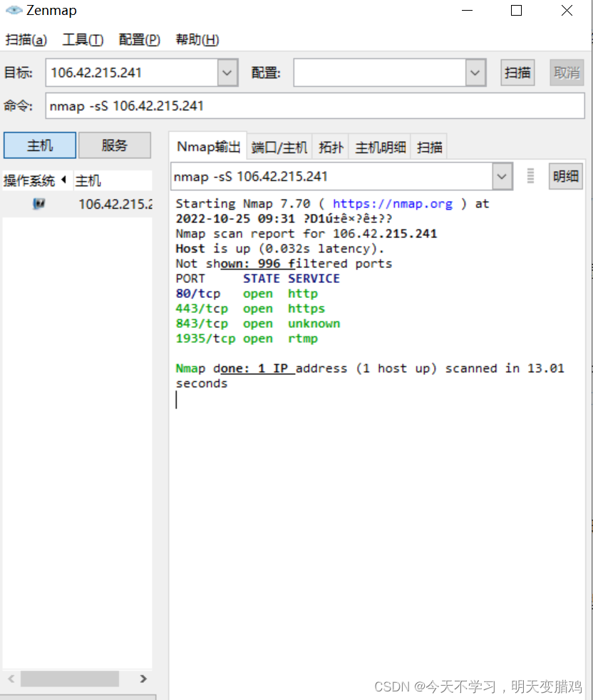Click the 命令 command input field

[x=315, y=105]
